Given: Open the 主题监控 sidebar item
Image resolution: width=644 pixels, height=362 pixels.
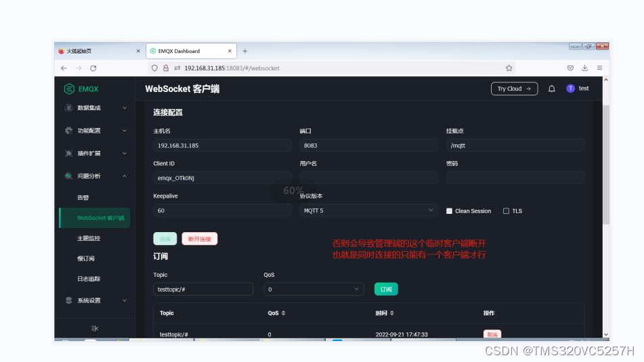Looking at the screenshot, I should [x=89, y=238].
